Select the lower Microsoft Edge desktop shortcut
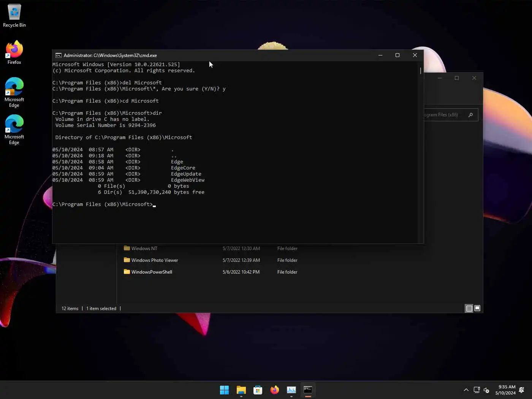 (x=14, y=130)
